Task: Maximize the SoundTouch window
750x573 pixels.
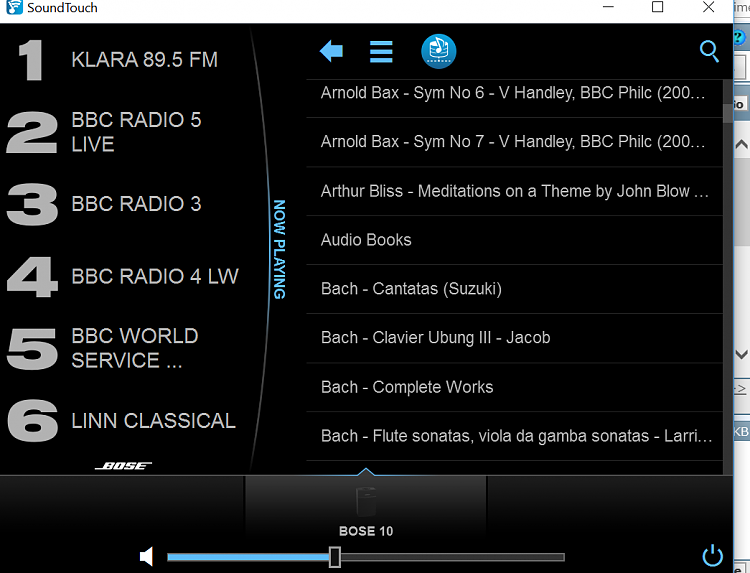Action: [658, 7]
